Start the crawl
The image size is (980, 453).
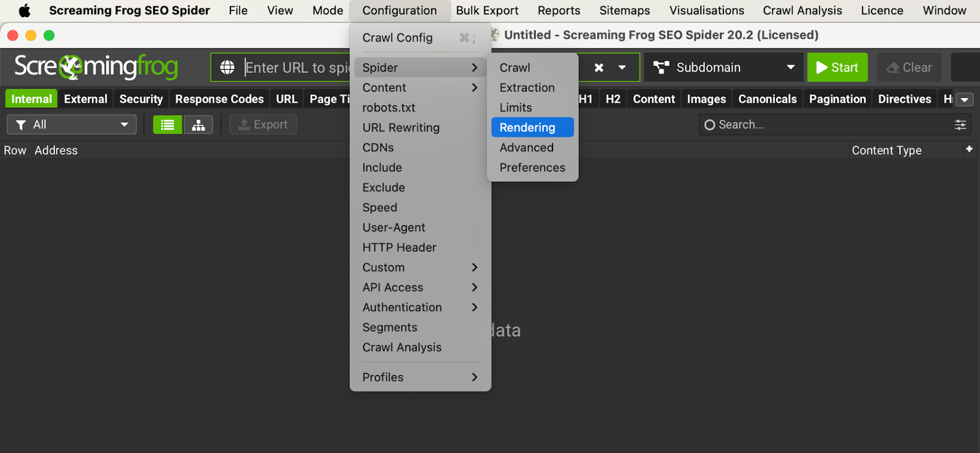837,67
